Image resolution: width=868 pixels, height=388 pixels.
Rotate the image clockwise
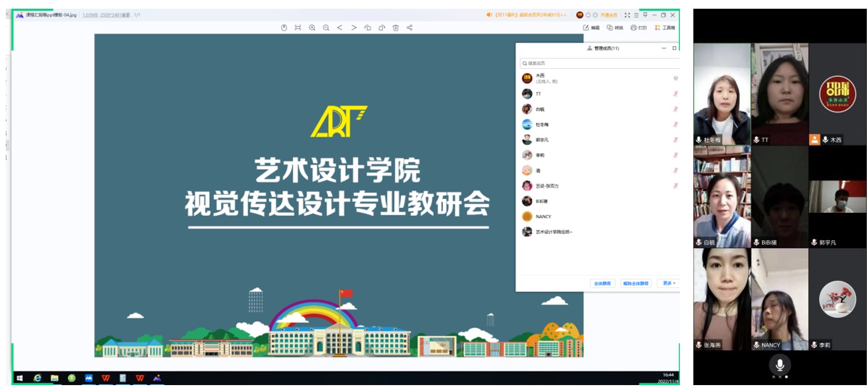(x=382, y=27)
